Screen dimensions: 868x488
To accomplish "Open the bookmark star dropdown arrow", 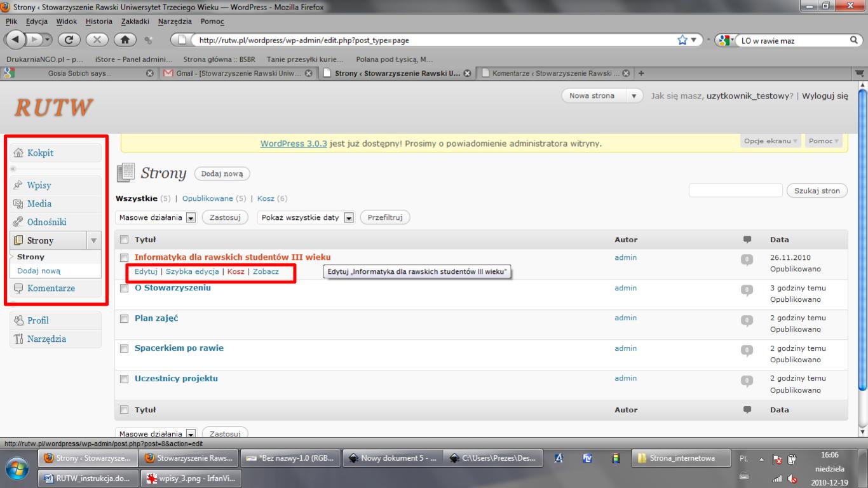I will [693, 40].
